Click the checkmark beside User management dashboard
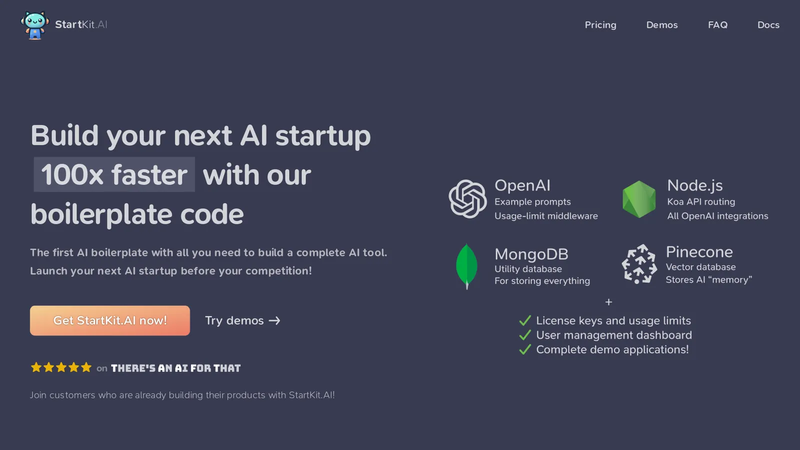Viewport: 800px width, 450px height. [525, 335]
